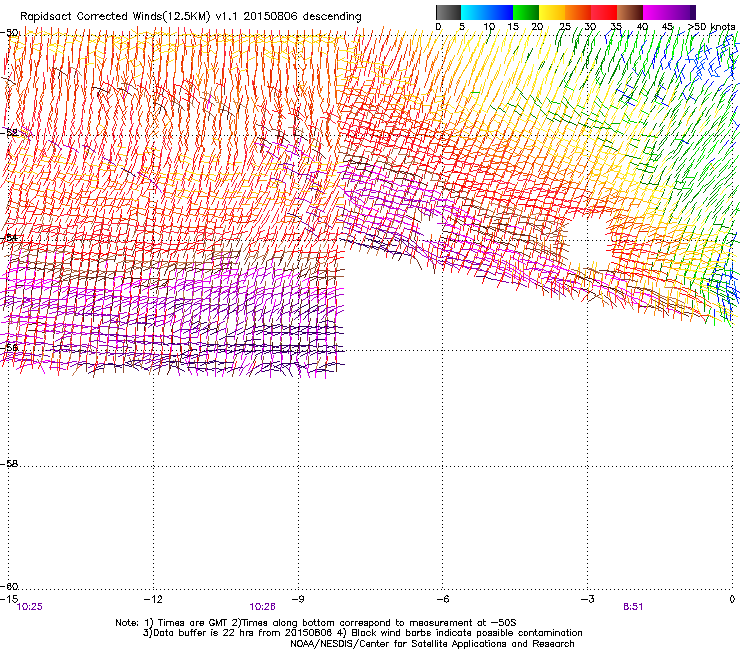Click the latitude label -60
Image resolution: width=740 pixels, height=650 pixels.
point(9,586)
